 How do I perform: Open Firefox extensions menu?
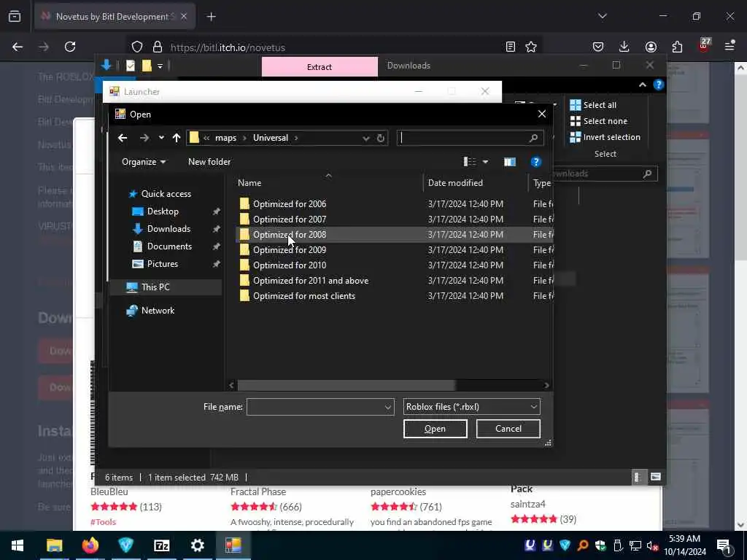tap(677, 47)
